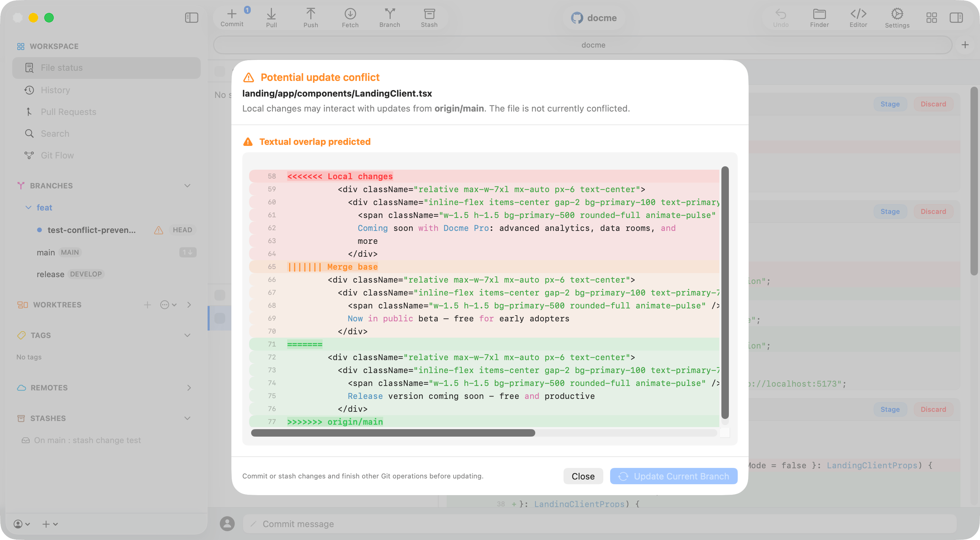Click the user avatar beside commit message

tap(227, 524)
